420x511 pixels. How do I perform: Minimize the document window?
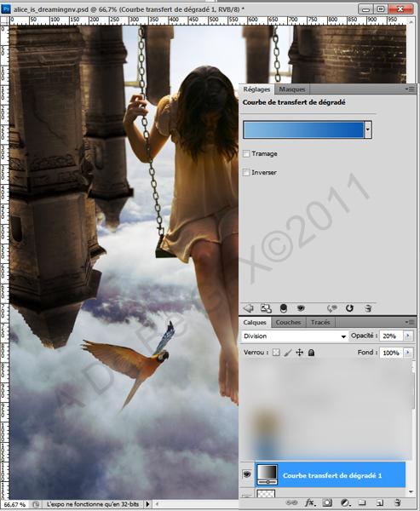[x=365, y=9]
